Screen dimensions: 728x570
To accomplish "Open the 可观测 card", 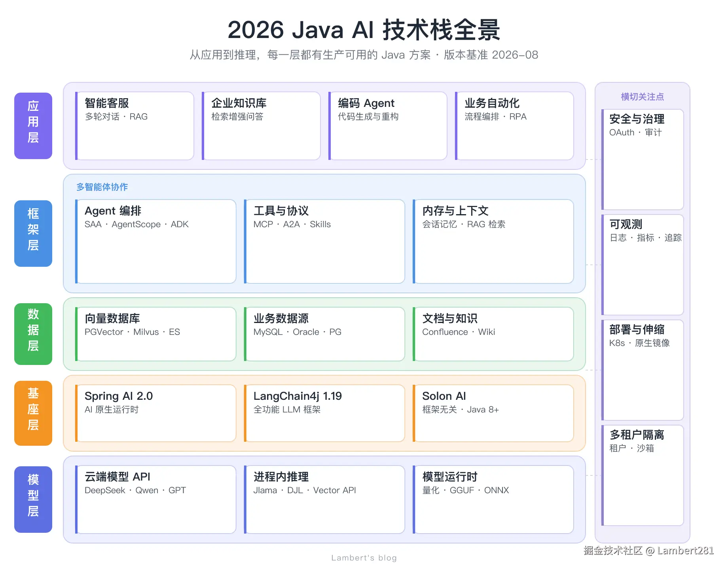I will click(643, 265).
